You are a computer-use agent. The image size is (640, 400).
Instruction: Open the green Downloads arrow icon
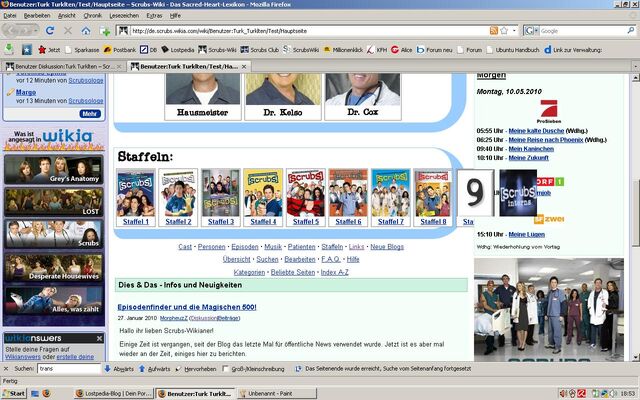point(9,49)
